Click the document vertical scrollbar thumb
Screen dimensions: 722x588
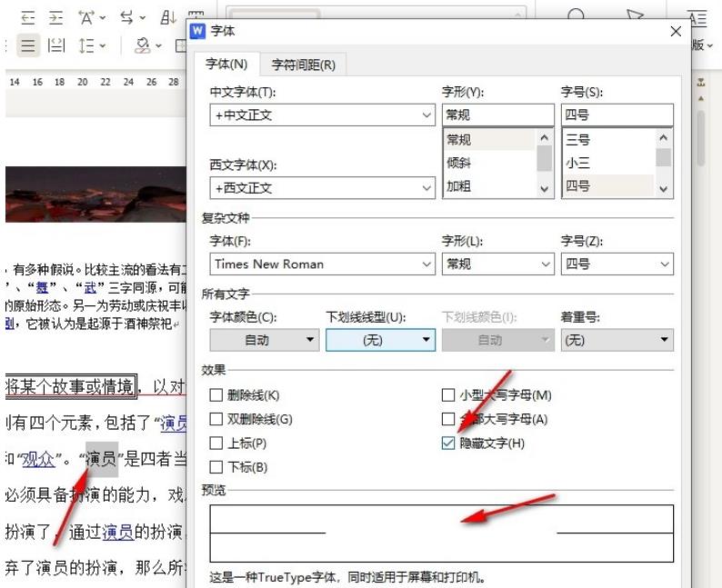[x=701, y=138]
